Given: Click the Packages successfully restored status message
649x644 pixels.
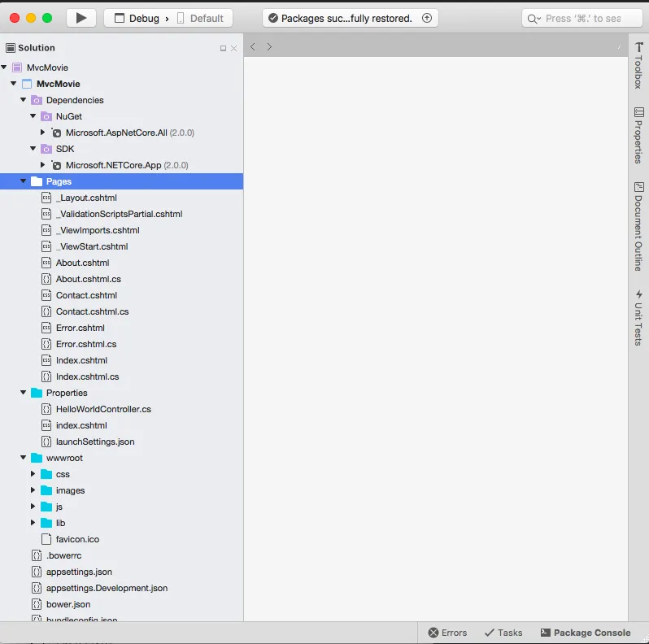Looking at the screenshot, I should coord(346,18).
